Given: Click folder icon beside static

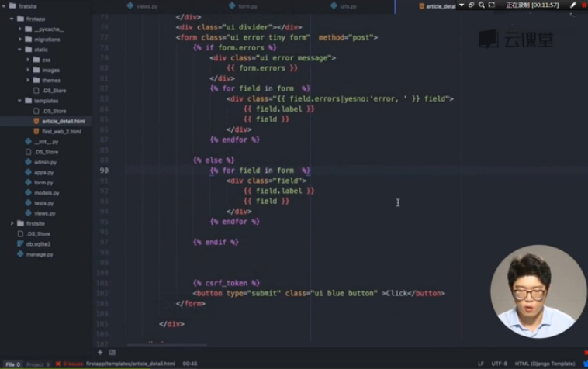Looking at the screenshot, I should click(x=29, y=49).
